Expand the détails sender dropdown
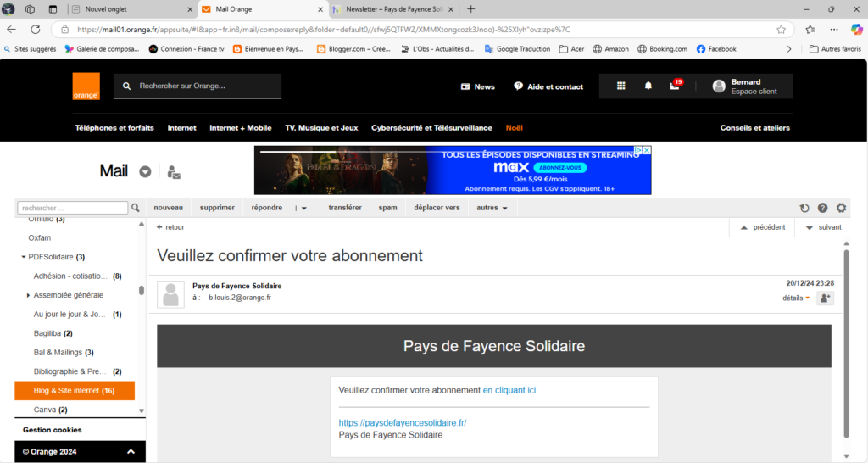The image size is (868, 463). pyautogui.click(x=796, y=298)
